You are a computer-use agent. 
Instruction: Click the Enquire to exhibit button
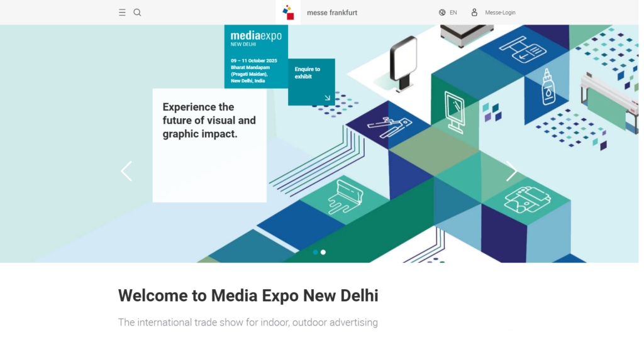pyautogui.click(x=311, y=82)
